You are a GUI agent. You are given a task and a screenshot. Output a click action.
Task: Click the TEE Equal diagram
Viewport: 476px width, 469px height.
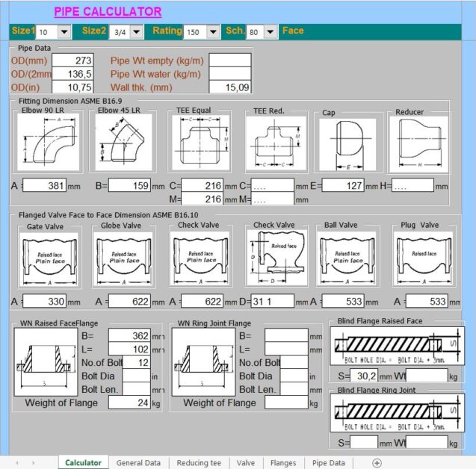pos(200,143)
